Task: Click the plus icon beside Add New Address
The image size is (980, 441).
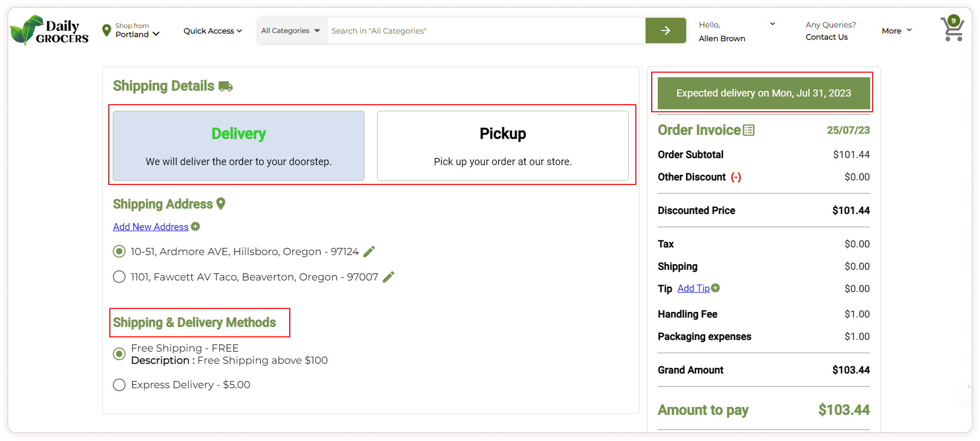Action: (196, 227)
